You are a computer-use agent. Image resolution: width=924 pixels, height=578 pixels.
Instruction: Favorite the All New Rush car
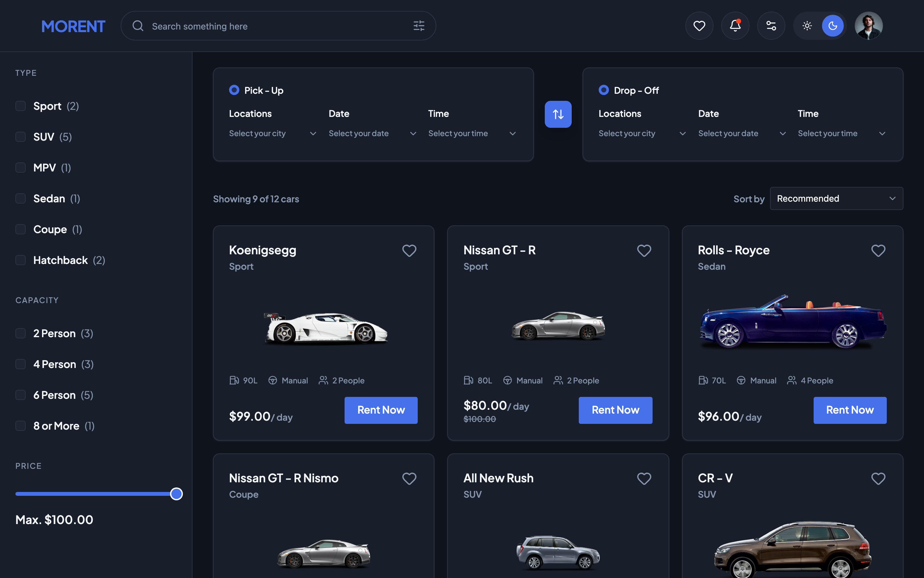click(644, 478)
